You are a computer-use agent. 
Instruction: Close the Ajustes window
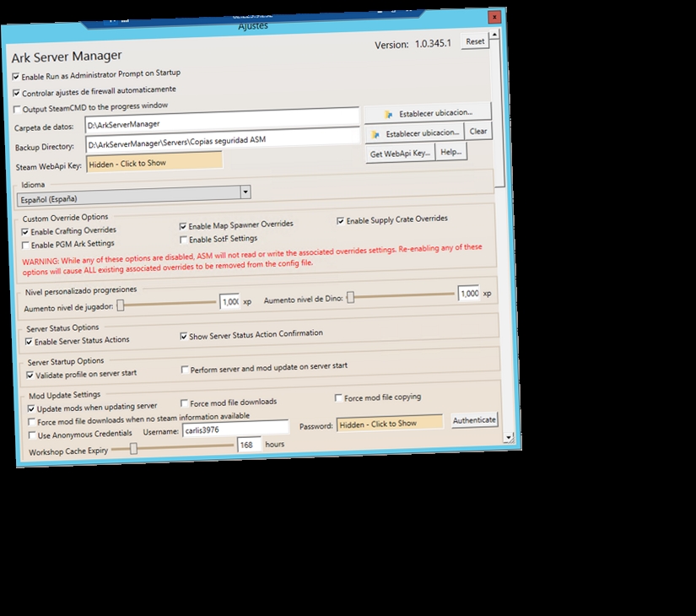(494, 17)
